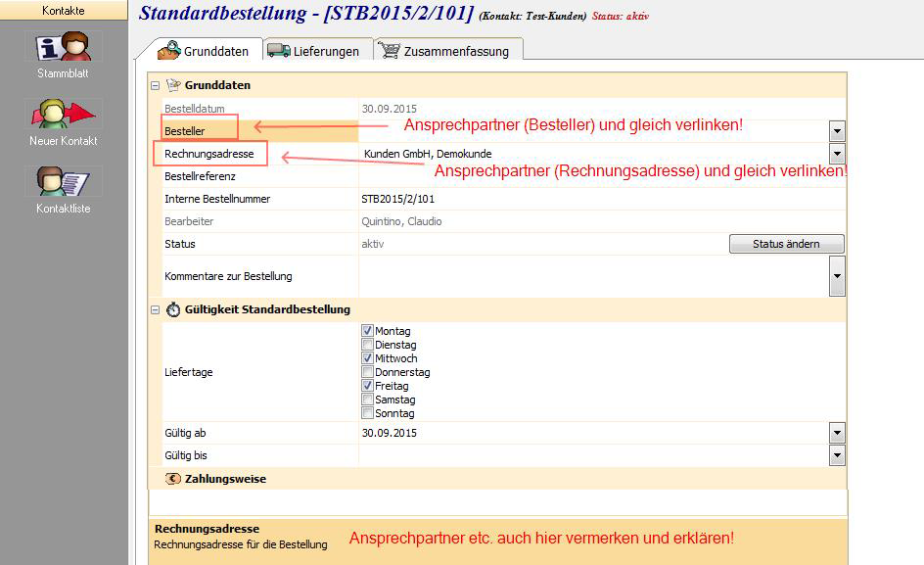This screenshot has width=924, height=565.
Task: Check the Sonntag delivery day
Action: (x=368, y=413)
